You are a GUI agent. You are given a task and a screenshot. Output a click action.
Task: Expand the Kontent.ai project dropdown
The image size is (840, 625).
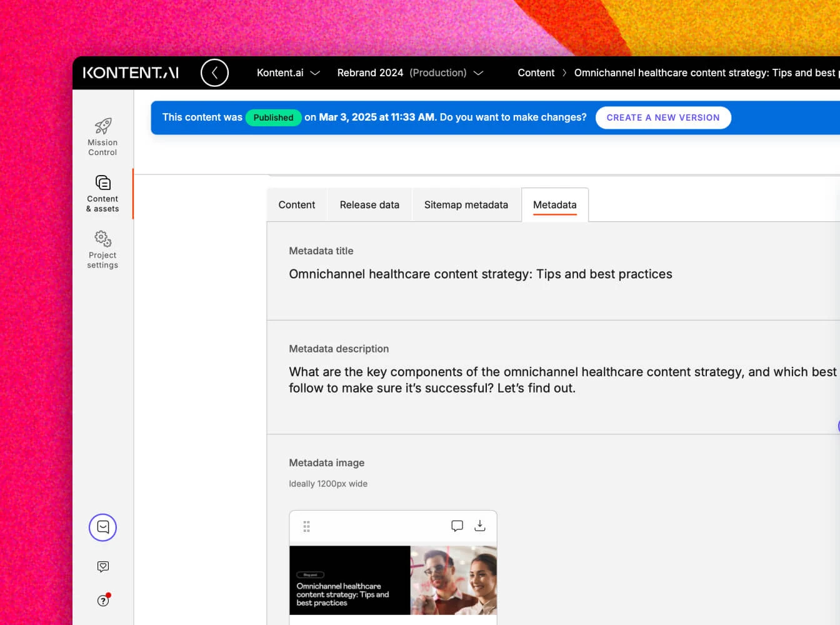(288, 72)
